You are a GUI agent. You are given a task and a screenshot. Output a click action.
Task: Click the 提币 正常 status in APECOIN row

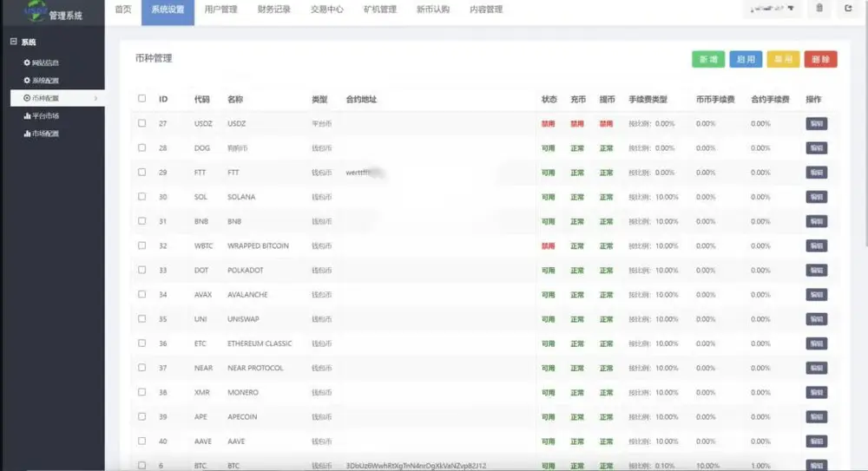(x=606, y=416)
